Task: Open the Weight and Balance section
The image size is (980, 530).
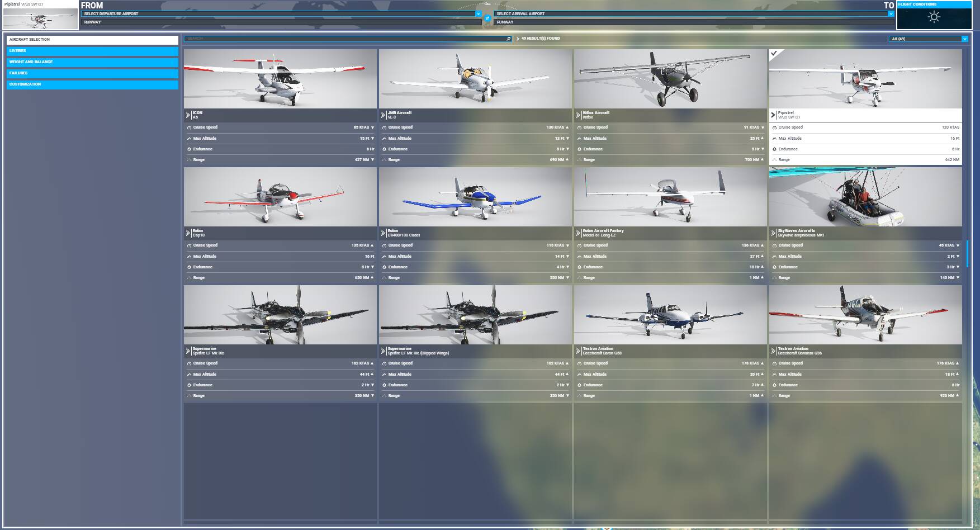Action: coord(92,62)
